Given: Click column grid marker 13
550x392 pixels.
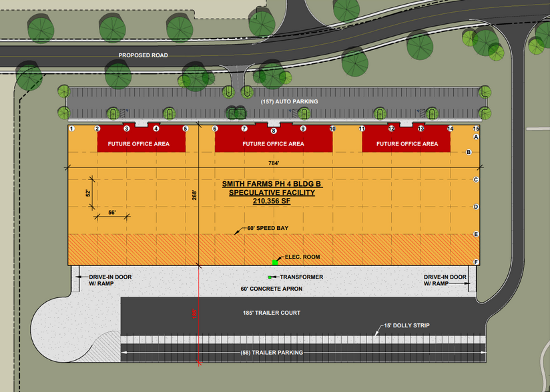Looking at the screenshot, I should (421, 129).
